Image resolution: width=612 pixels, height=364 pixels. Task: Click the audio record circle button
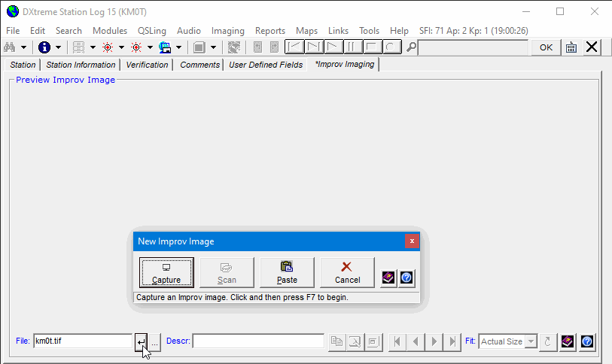391,47
